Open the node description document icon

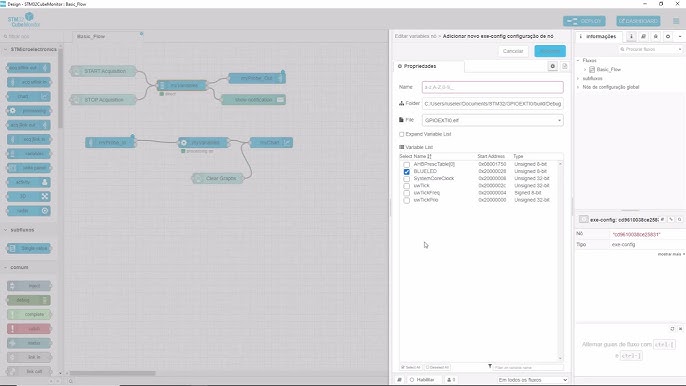click(564, 66)
